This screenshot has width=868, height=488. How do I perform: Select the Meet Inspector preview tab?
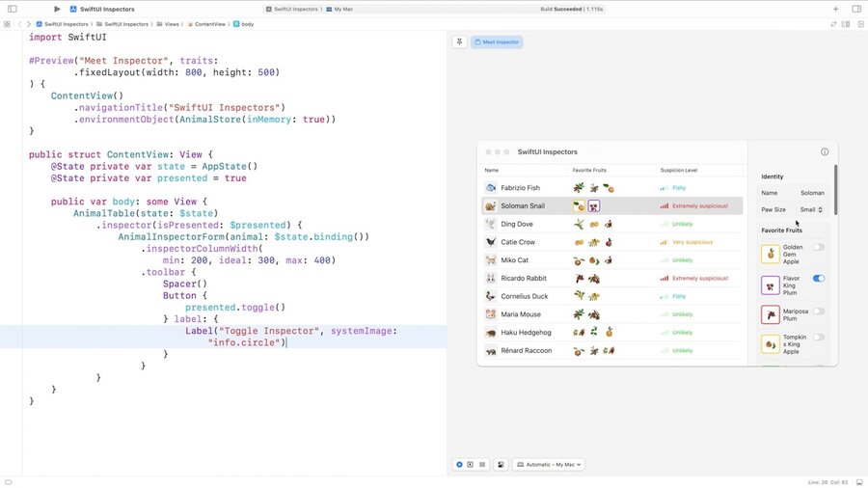(x=497, y=42)
